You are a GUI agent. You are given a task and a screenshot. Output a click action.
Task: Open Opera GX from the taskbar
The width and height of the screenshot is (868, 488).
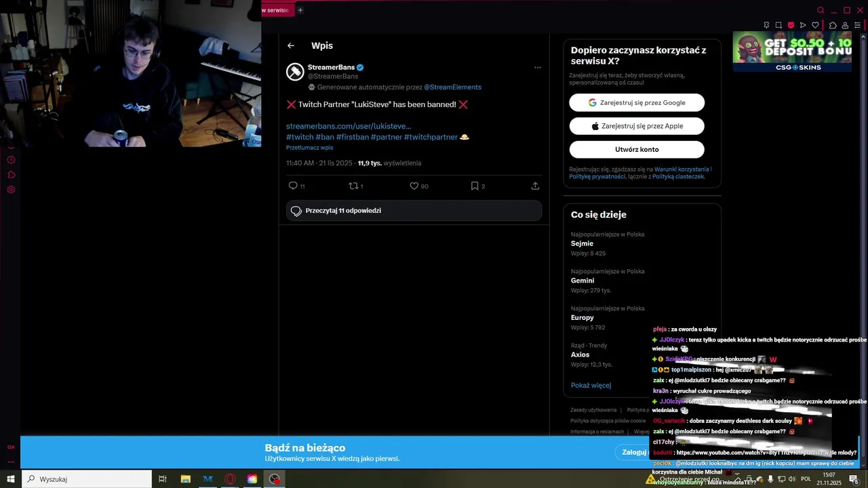point(230,479)
